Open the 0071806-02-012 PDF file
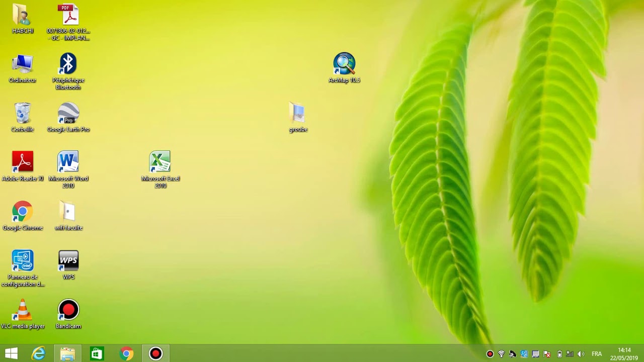644x362 pixels. (x=68, y=23)
